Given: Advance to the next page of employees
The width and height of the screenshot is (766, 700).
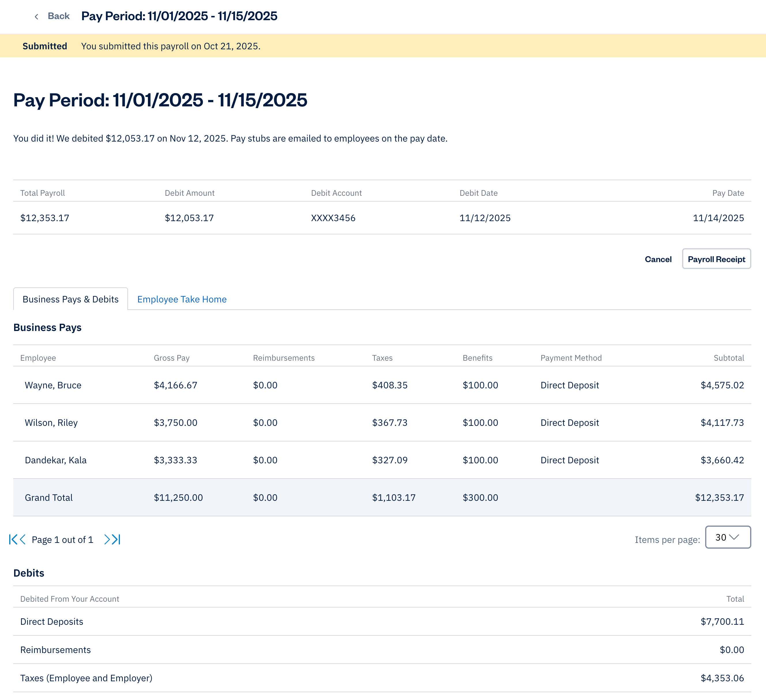Looking at the screenshot, I should (108, 539).
